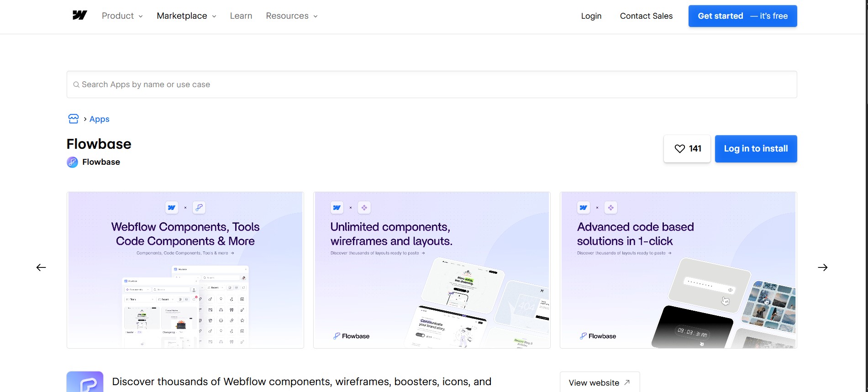Click Get started — it's free button

point(743,16)
